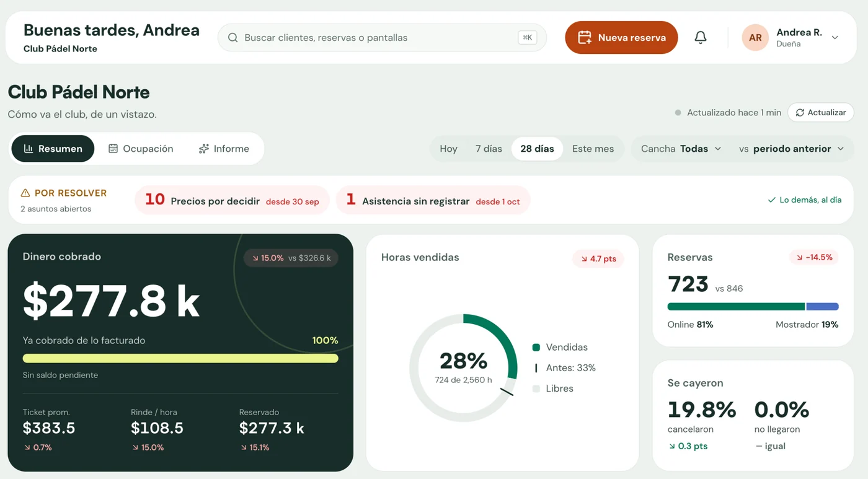Expand the Andrea R. account menu chevron
This screenshot has width=868, height=479.
click(x=835, y=38)
